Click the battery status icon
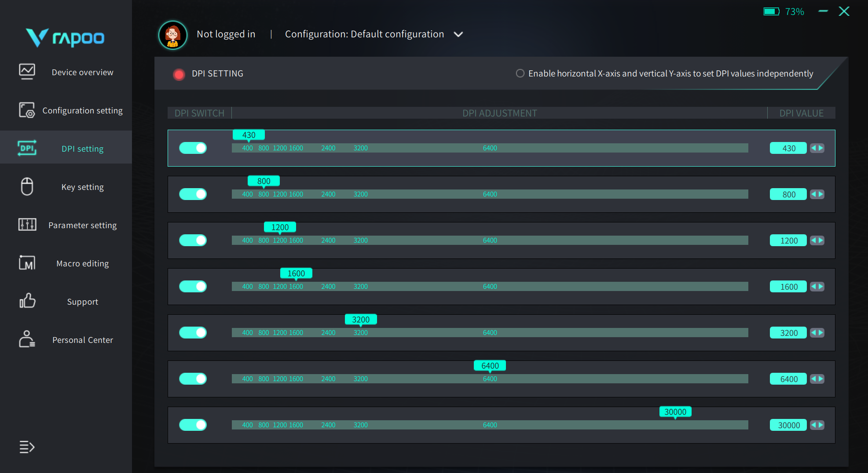Image resolution: width=868 pixels, height=473 pixels. click(x=771, y=11)
